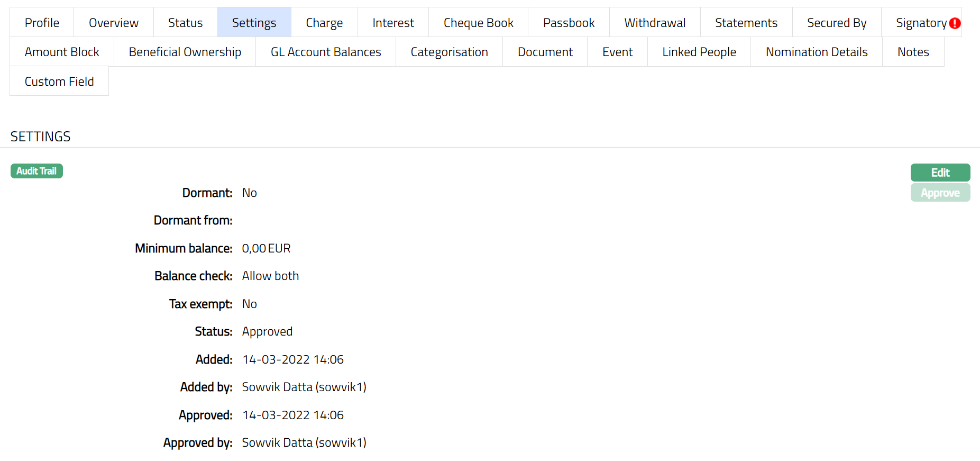The width and height of the screenshot is (980, 461).
Task: Open the Secured By tab
Action: (836, 23)
